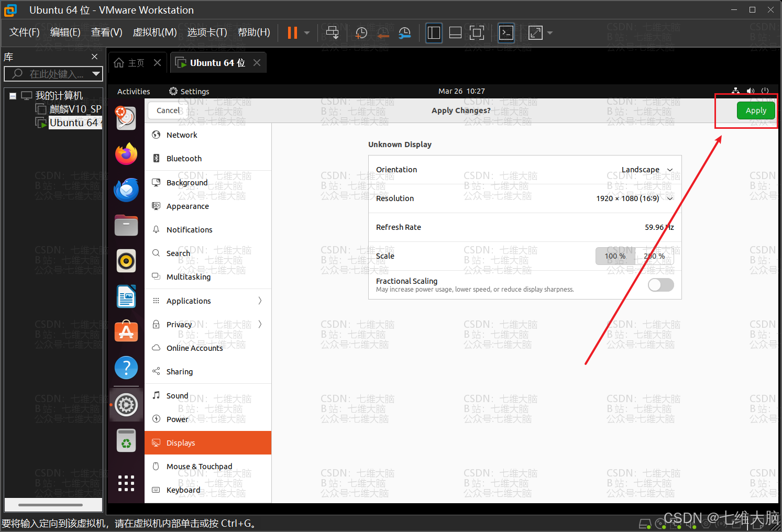Open the snapshot manager wrench icon
Screen dimensions: 782x532
click(x=404, y=33)
